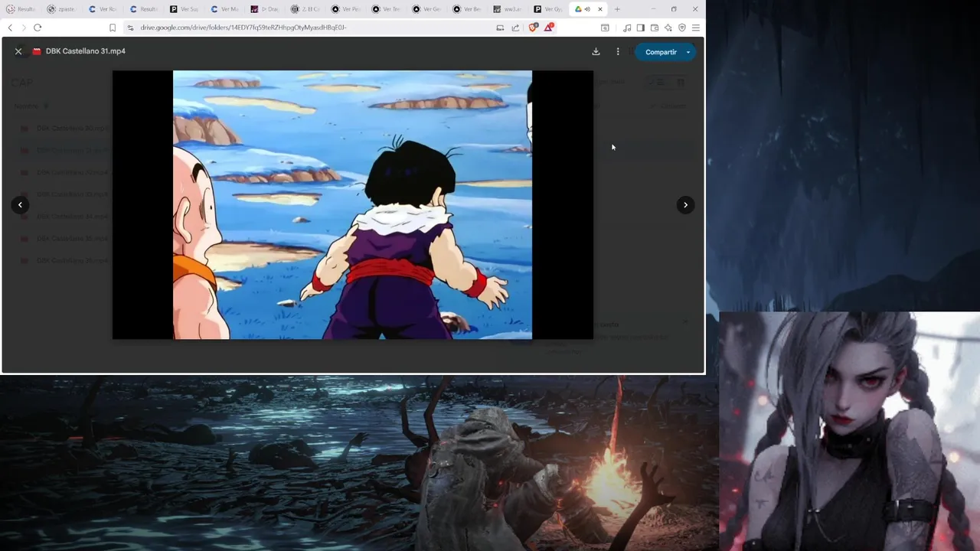Viewport: 980px width, 551px height.
Task: Open the Brave VPN shield icon
Action: point(682,28)
